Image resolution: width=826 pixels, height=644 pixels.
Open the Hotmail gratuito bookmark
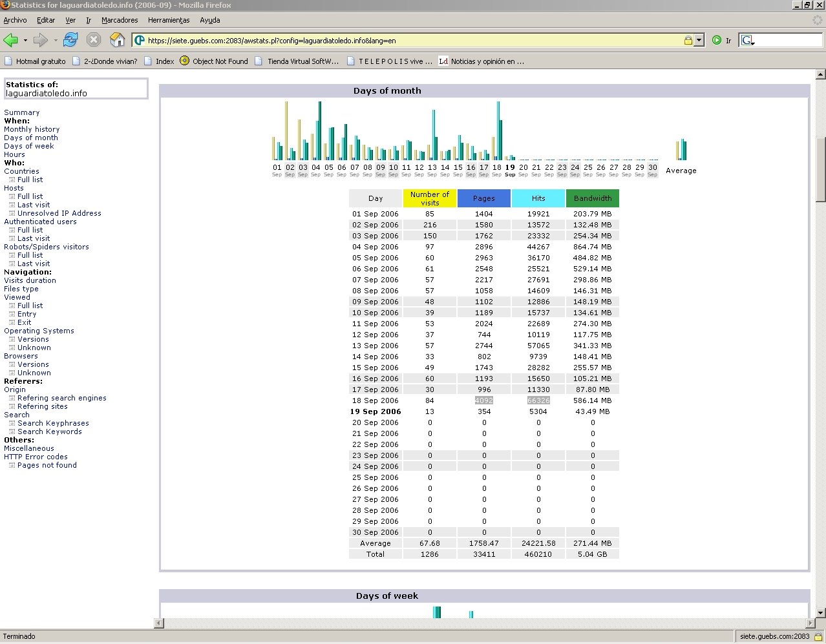point(35,61)
